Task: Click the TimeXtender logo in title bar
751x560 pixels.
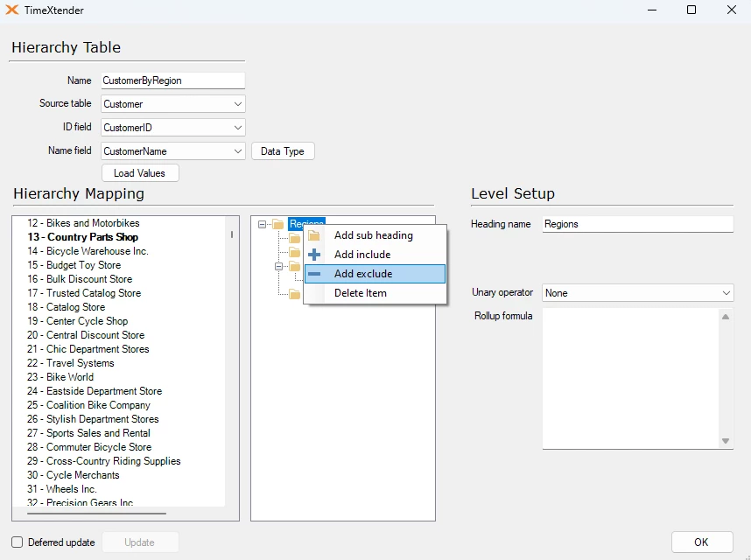Action: pyautogui.click(x=12, y=10)
